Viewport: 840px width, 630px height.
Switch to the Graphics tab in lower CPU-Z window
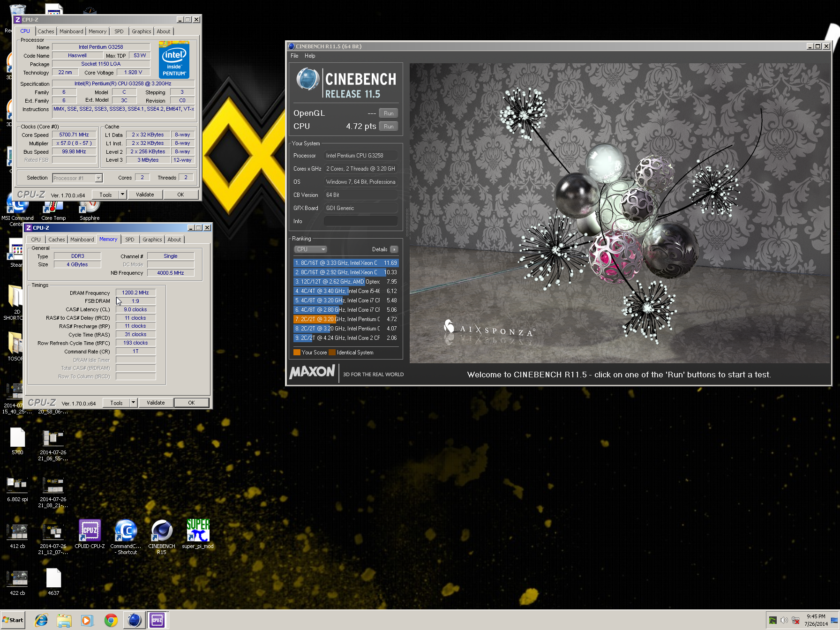[x=152, y=240]
